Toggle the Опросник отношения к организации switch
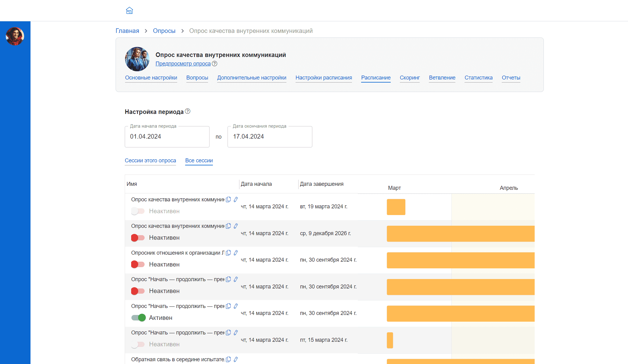Screen dimensions: 628x364 click(138, 264)
